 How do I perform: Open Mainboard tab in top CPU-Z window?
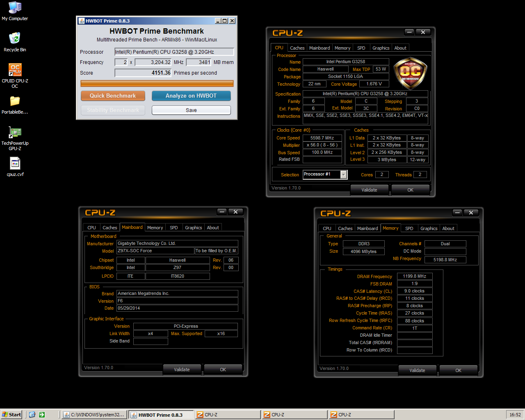[x=320, y=48]
